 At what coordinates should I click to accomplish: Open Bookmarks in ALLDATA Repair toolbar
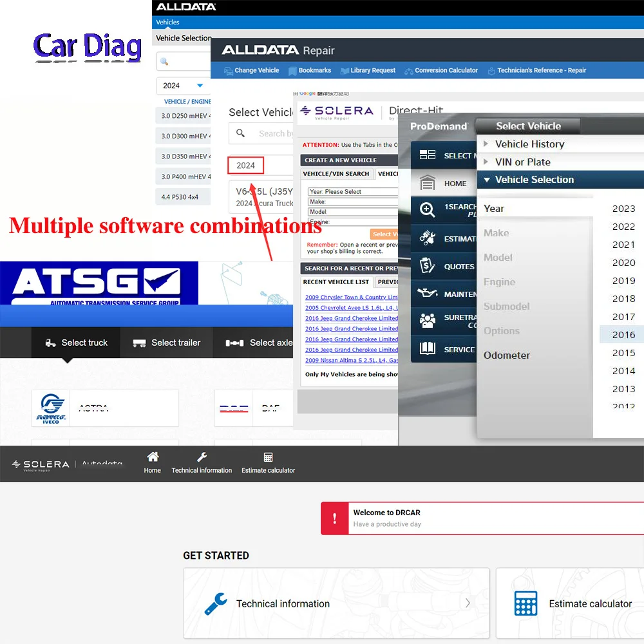coord(310,70)
